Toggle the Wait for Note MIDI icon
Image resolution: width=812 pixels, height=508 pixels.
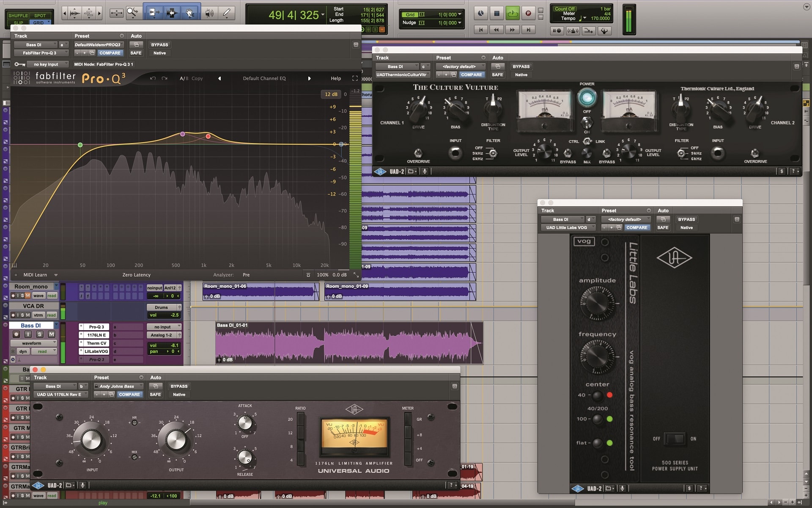557,30
